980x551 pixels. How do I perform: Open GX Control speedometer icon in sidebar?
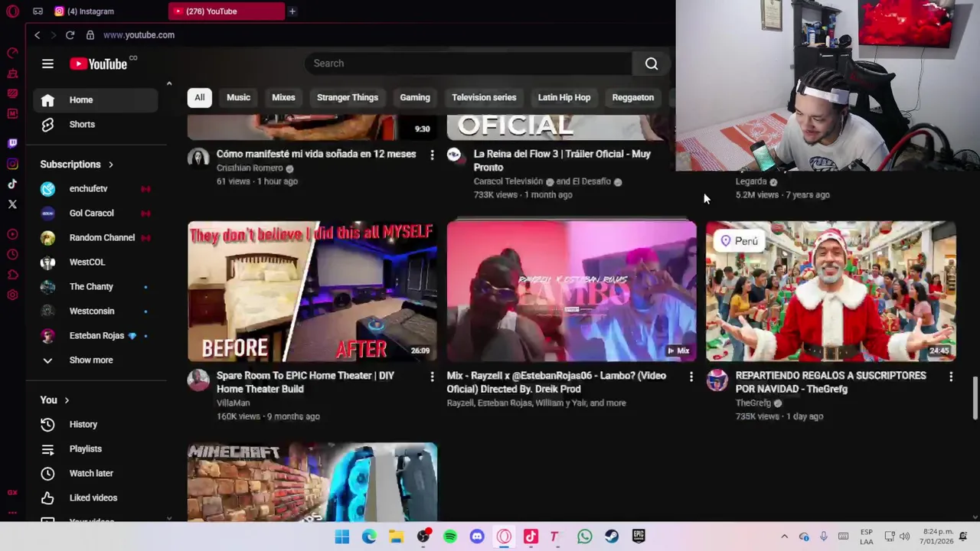(12, 53)
